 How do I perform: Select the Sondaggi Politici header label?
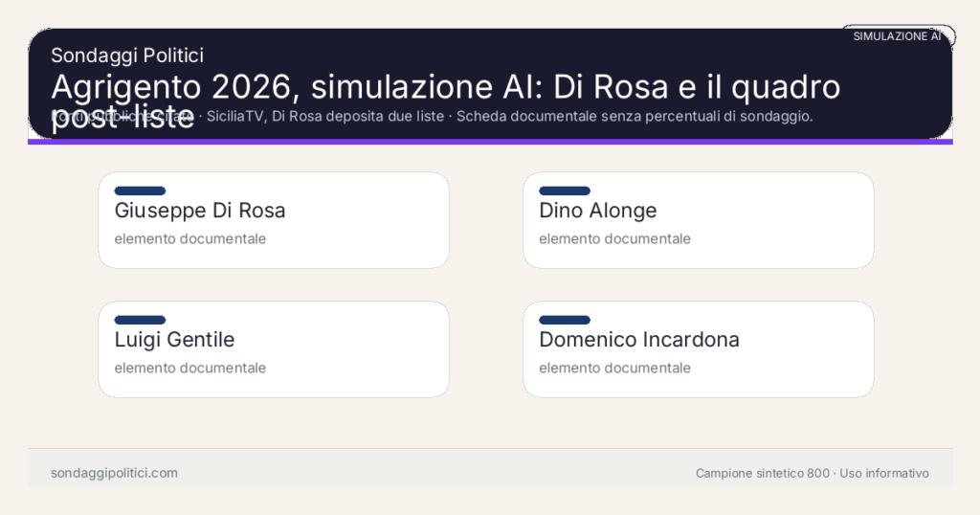127,55
